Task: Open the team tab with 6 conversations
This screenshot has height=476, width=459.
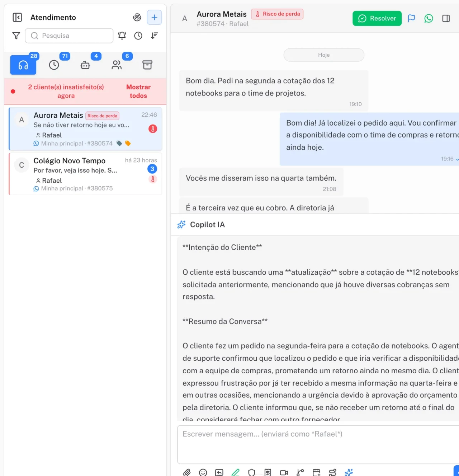Action: pos(117,65)
